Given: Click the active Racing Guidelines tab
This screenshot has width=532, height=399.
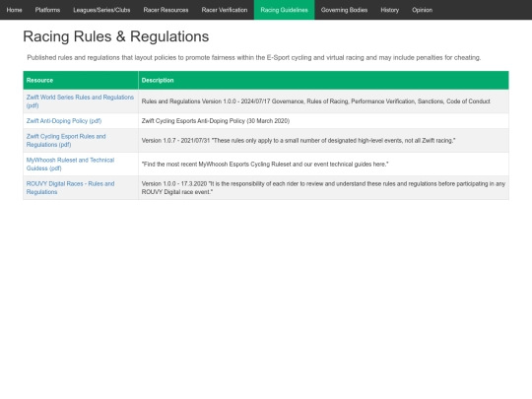Looking at the screenshot, I should point(285,10).
